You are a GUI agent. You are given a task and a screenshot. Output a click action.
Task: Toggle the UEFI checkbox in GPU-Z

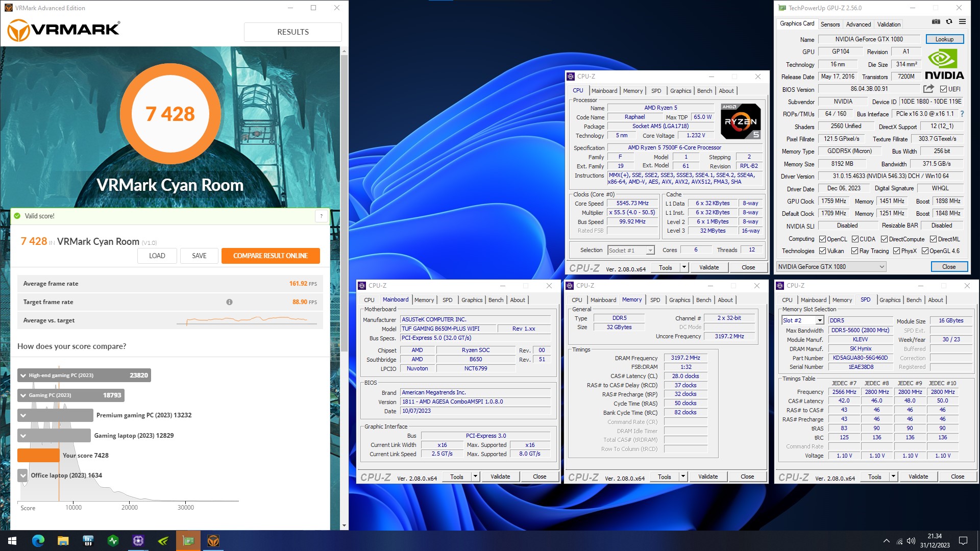pos(943,89)
